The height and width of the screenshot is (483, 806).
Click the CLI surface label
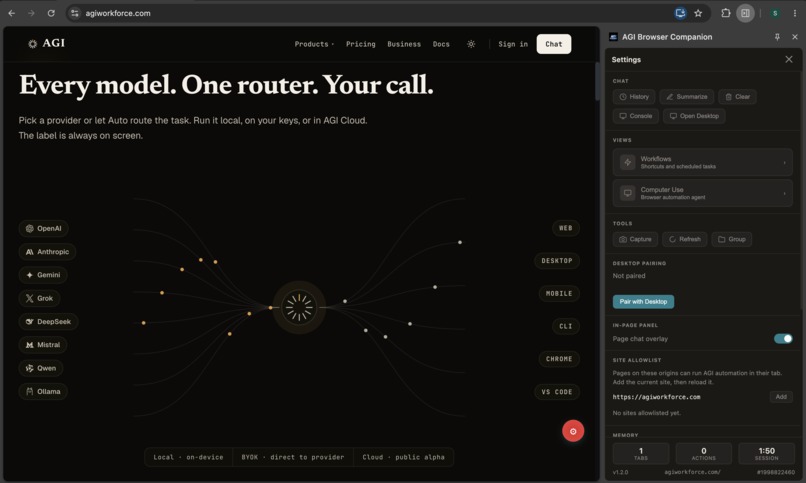pos(566,326)
